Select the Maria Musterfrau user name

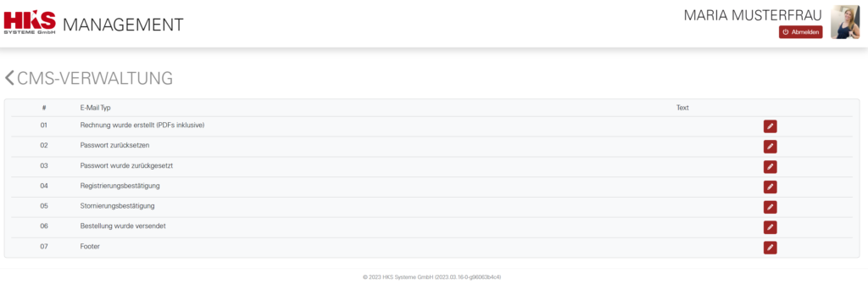pyautogui.click(x=753, y=15)
